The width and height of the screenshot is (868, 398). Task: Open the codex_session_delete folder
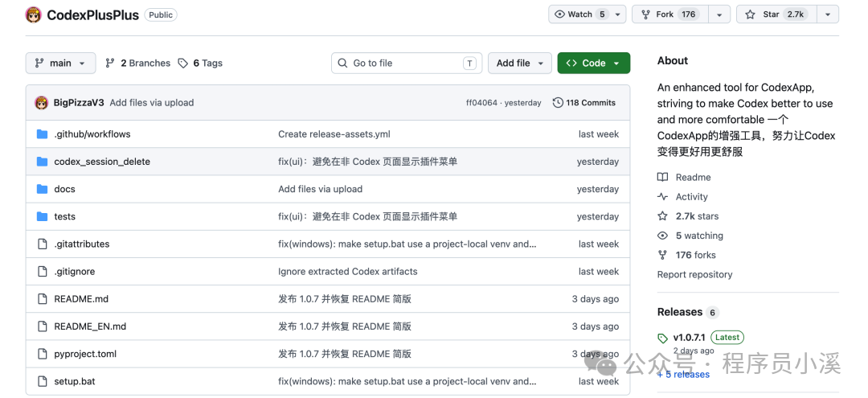coord(102,162)
